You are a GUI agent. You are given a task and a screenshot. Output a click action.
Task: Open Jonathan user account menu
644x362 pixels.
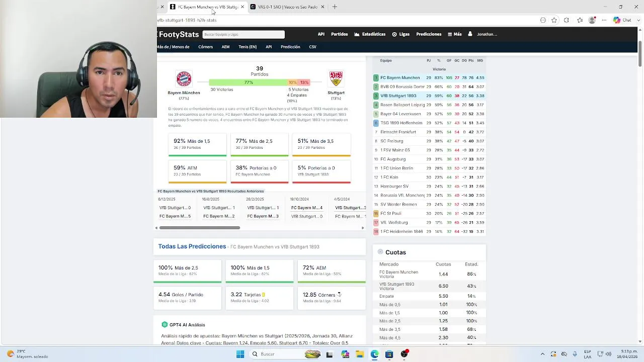pyautogui.click(x=482, y=34)
